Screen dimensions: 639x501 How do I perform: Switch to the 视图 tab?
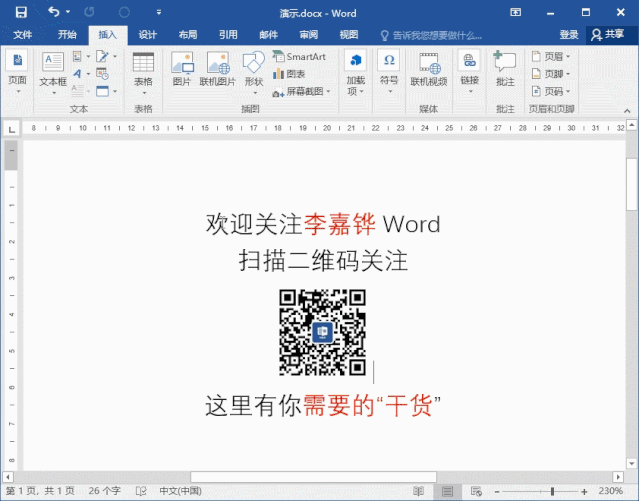349,35
